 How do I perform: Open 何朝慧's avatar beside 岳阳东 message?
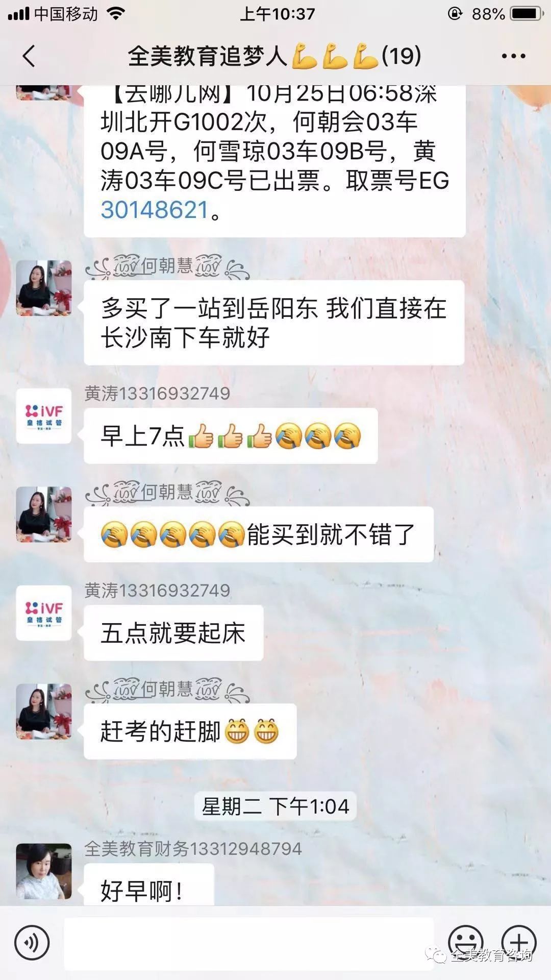click(44, 288)
